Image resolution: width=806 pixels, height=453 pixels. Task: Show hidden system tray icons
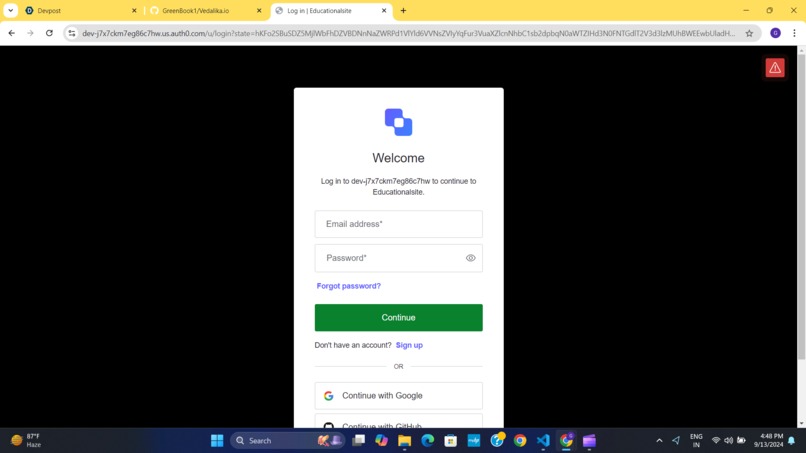coord(659,441)
